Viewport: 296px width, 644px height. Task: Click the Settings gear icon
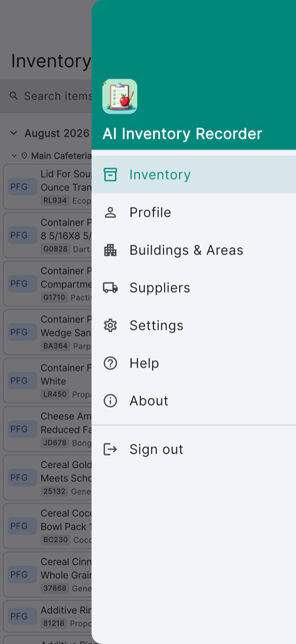[110, 325]
